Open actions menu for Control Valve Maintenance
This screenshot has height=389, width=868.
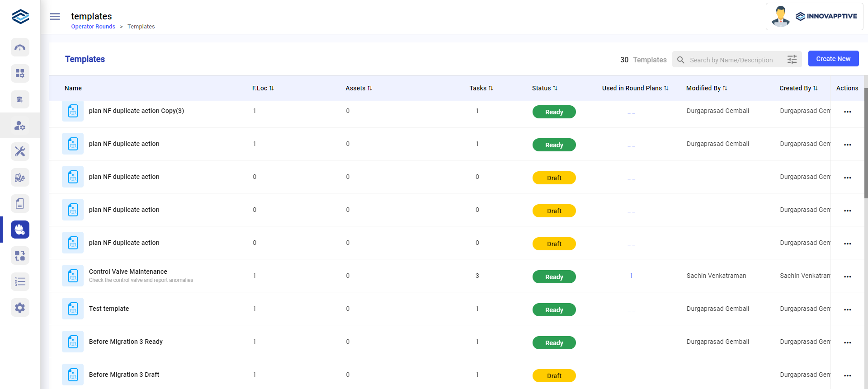(x=847, y=277)
